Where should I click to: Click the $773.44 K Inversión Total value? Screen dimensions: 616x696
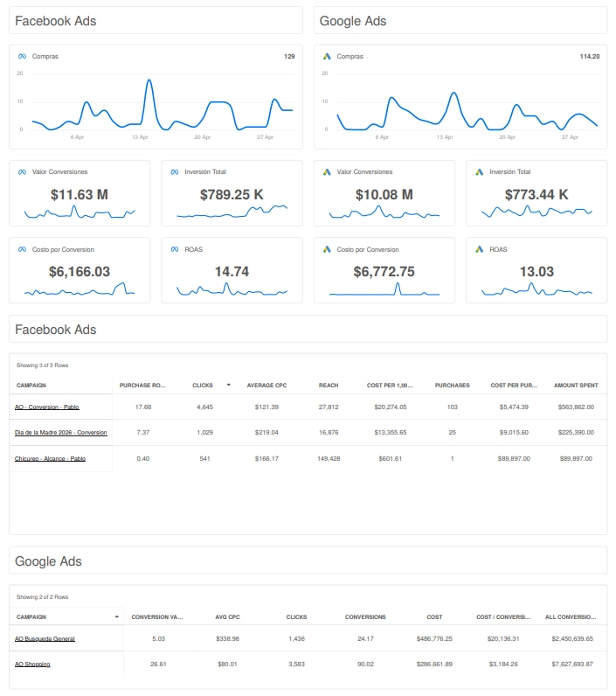coord(536,194)
